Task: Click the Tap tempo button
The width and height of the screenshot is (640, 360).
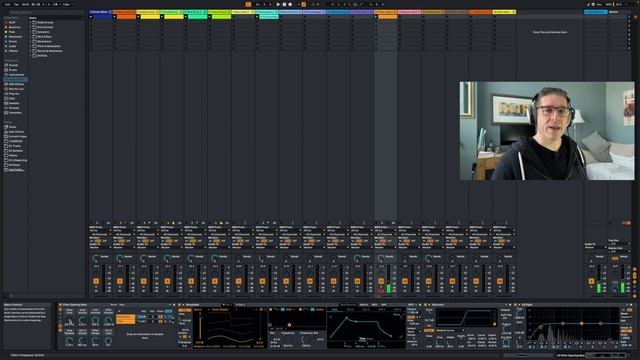Action: click(16, 4)
